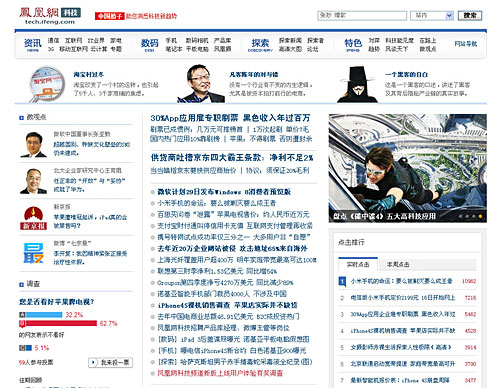The image size is (500, 388).
Task: Open the smiling man with glasses thumbnail
Action: point(200,84)
